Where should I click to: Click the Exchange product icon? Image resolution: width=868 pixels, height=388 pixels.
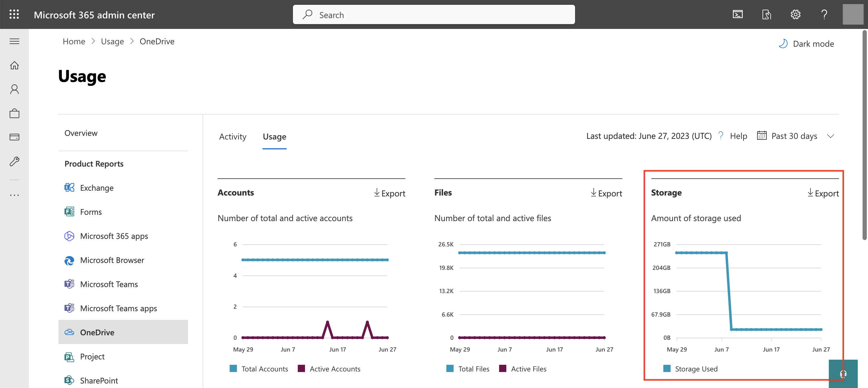tap(69, 188)
